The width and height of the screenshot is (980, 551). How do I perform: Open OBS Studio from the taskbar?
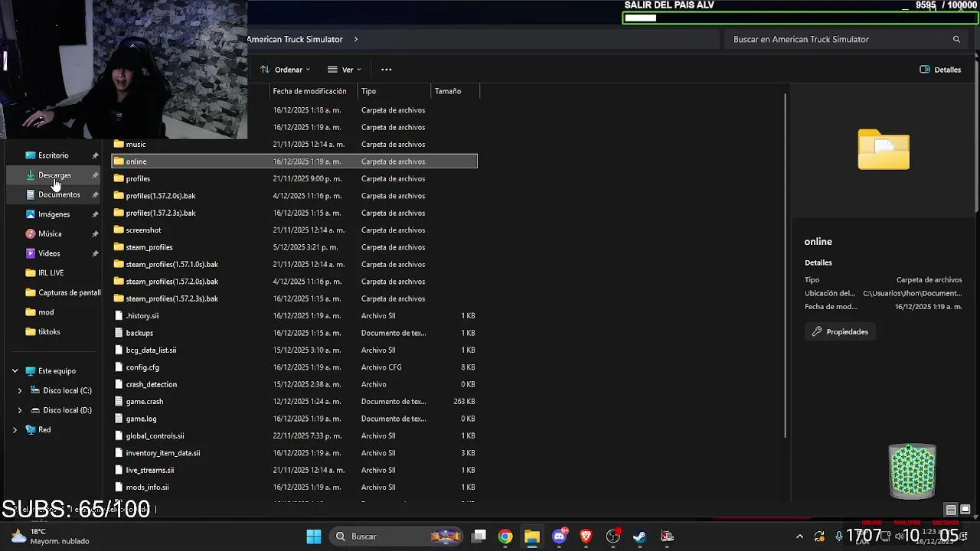(x=612, y=536)
